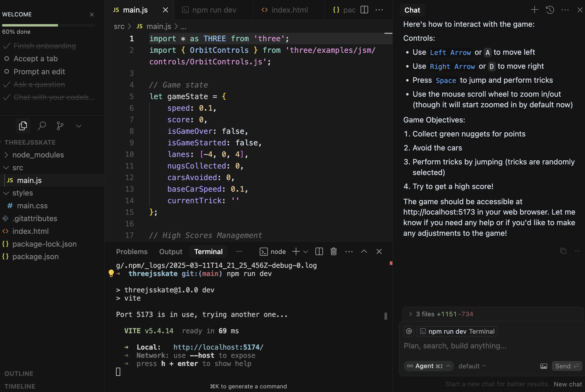Viewport: 585px width, 392px height.
Task: Click the 'npm run dev Terminal' context chip
Action: 457,331
